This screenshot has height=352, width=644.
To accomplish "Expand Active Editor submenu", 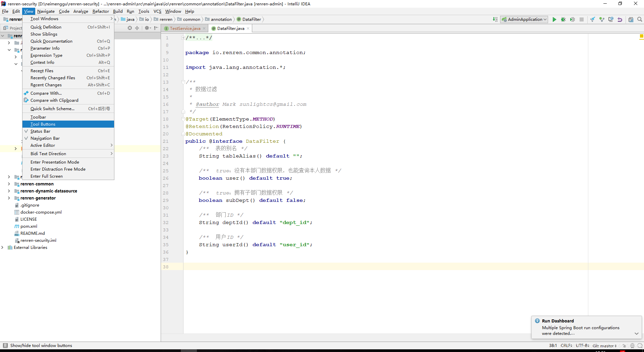I will coord(68,145).
